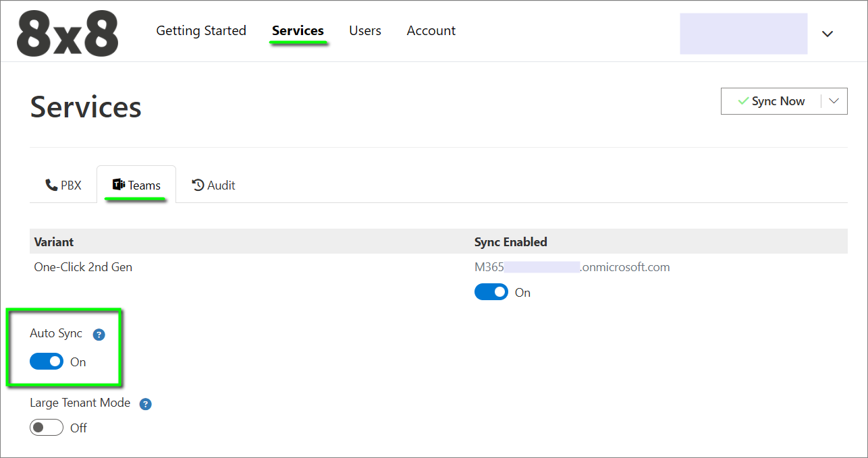The image size is (868, 458).
Task: Switch to the PBX tab
Action: tap(63, 185)
